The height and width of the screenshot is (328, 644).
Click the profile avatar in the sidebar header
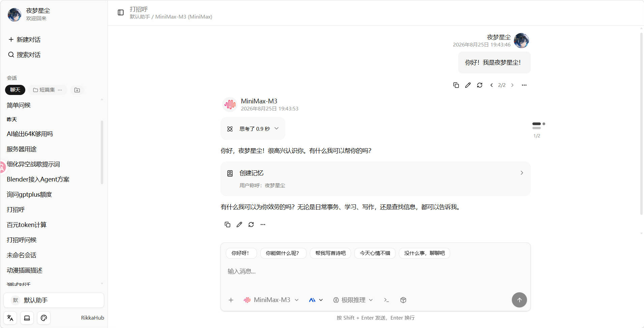(14, 14)
